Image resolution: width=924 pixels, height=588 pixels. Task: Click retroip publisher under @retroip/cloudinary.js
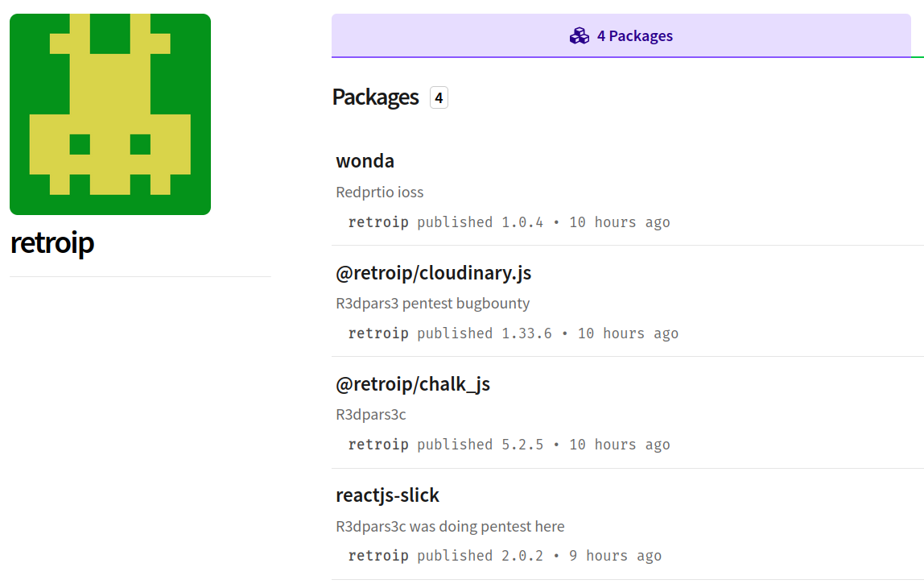tap(378, 333)
